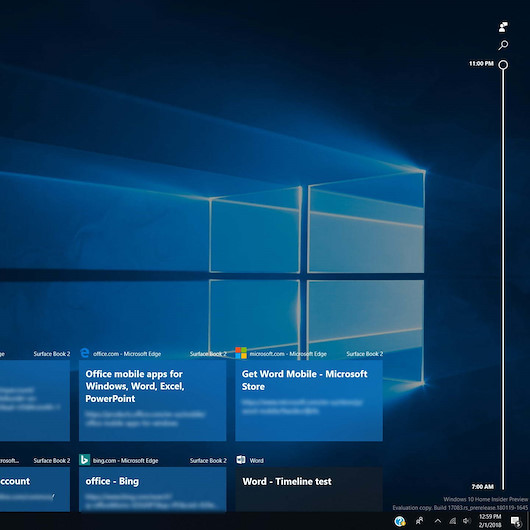
Task: Open the Timeline search magnifier
Action: [x=503, y=45]
